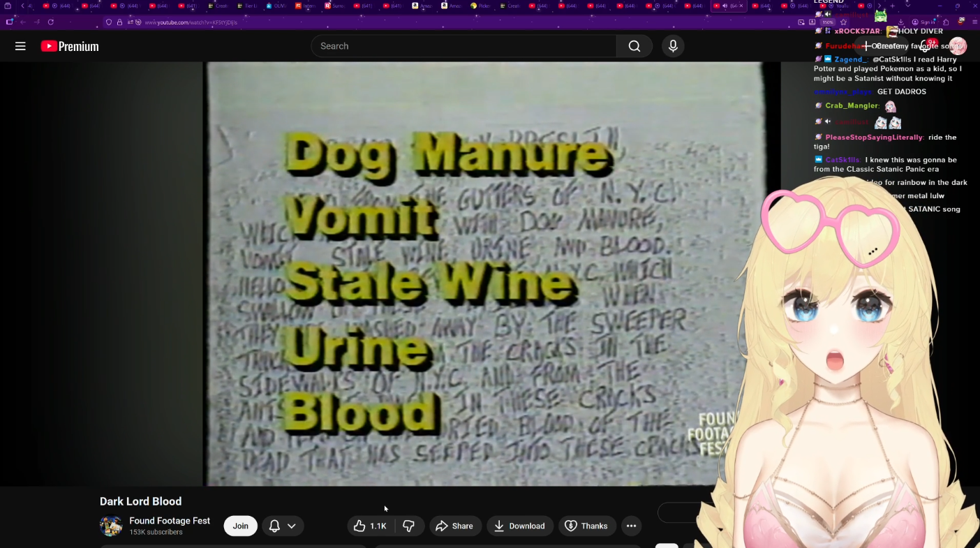Submit search with the magnifier button

point(634,46)
